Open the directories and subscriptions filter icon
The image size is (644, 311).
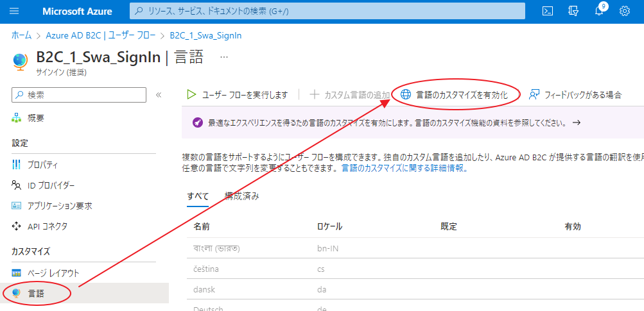click(x=573, y=11)
